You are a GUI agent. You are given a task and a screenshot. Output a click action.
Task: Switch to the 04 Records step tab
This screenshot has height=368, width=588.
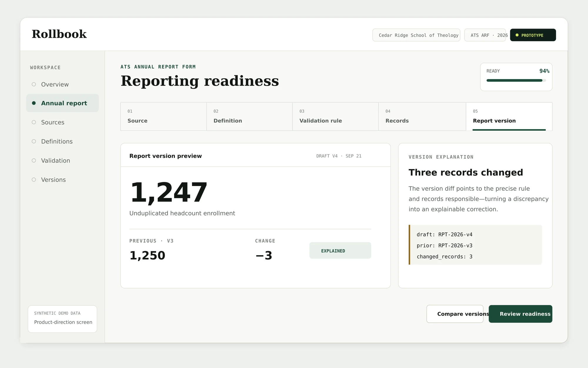[422, 117]
